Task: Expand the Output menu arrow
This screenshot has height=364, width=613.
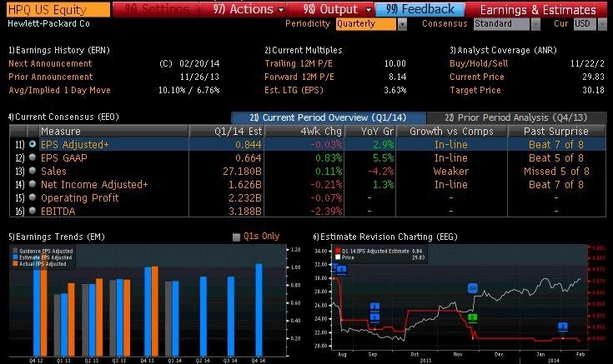Action: click(x=368, y=10)
